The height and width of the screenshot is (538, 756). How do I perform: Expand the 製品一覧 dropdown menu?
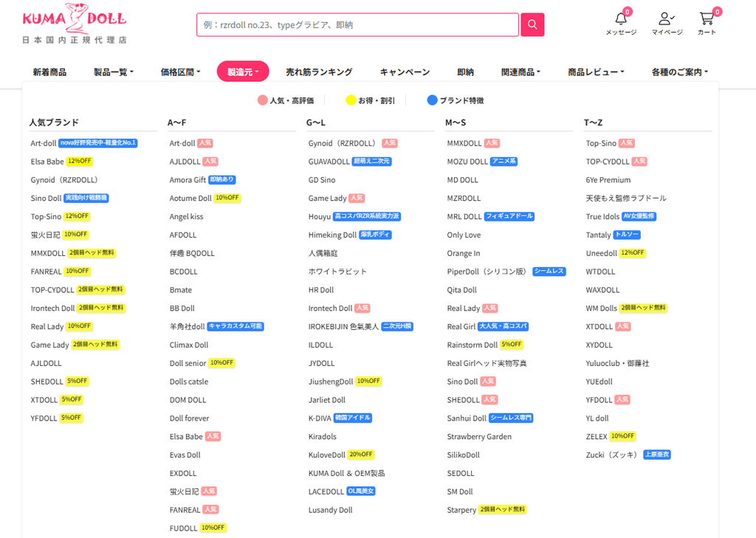(x=113, y=72)
